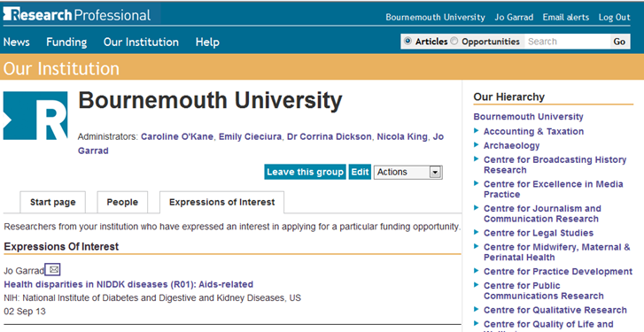
Task: Click Bournemouth University in Our Hierarchy
Action: [528, 117]
